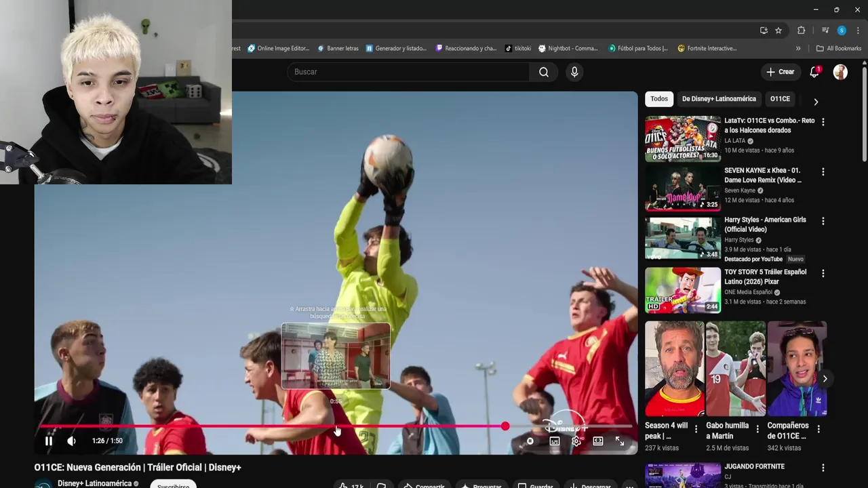Open Harry Styles American Girls video
The image size is (868, 488).
765,224
